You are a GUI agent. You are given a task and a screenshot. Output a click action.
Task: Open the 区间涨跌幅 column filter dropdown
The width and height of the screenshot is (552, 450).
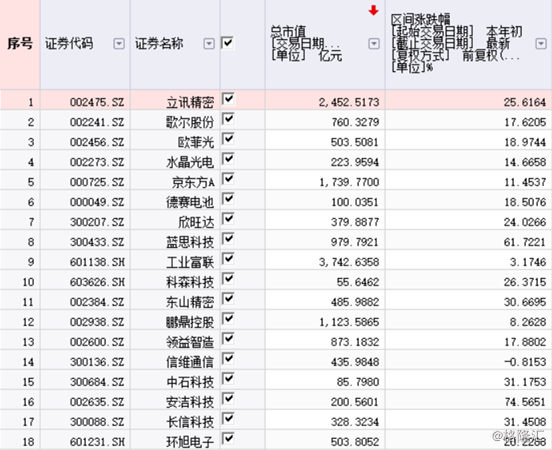click(x=541, y=44)
